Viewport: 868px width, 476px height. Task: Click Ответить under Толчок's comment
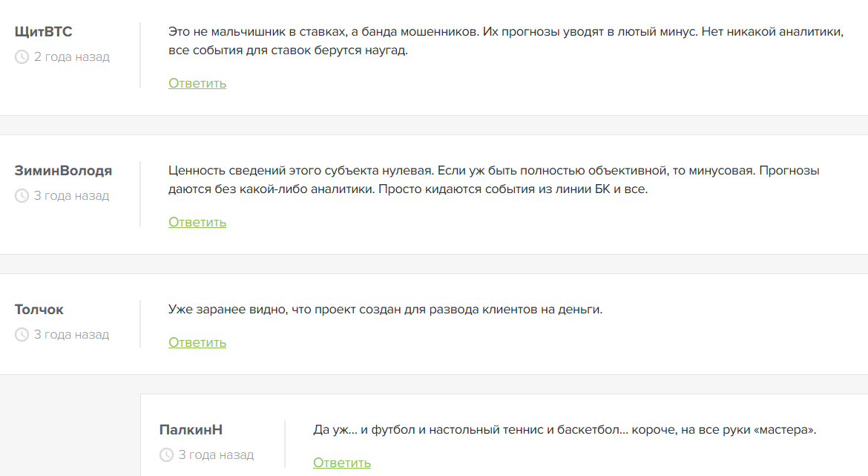tap(197, 342)
